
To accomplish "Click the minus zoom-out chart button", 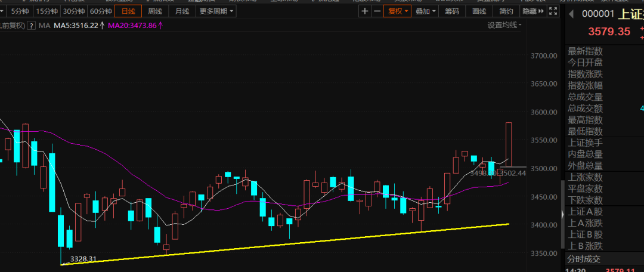I will click(x=377, y=11).
